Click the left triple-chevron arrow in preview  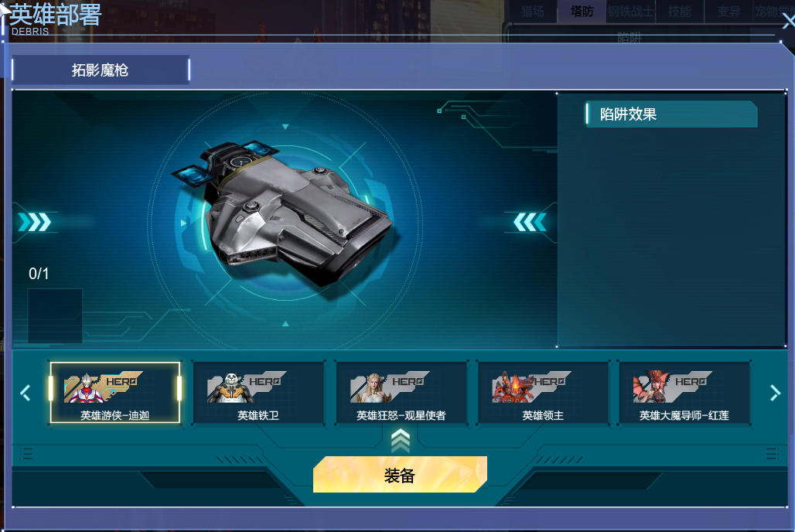click(x=35, y=222)
